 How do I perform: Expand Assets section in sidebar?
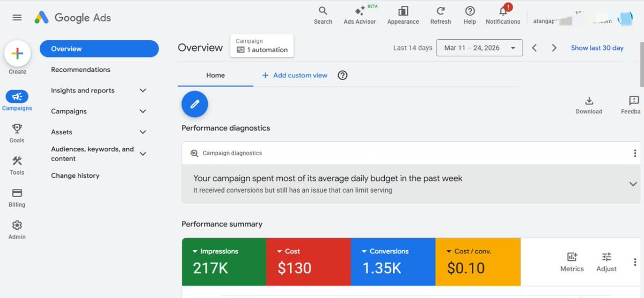143,132
